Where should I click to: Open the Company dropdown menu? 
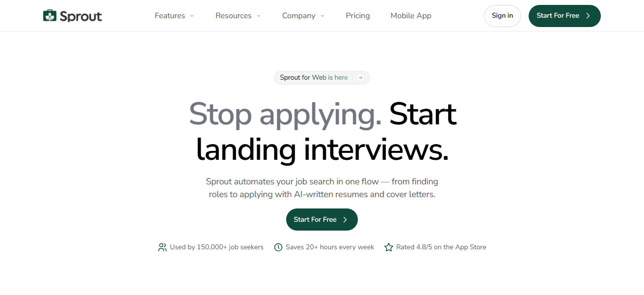click(303, 16)
